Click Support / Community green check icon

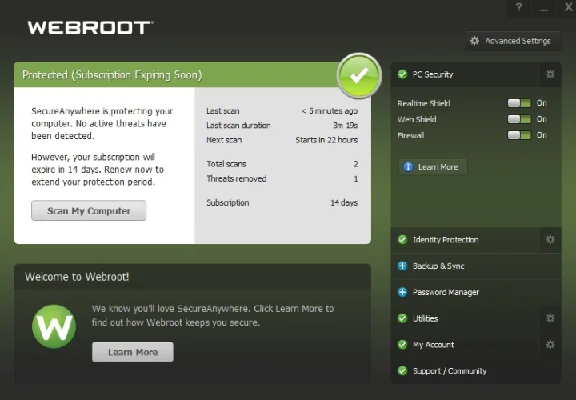click(x=402, y=371)
